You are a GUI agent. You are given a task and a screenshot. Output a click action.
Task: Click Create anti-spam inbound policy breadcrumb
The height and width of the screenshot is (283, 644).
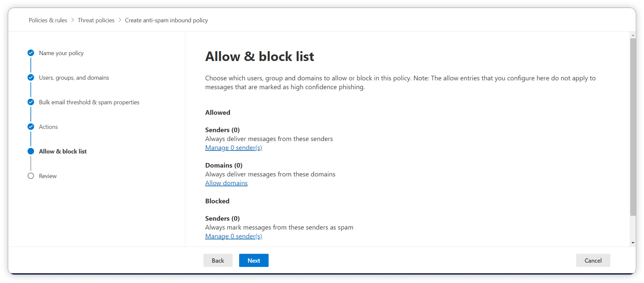tap(166, 20)
